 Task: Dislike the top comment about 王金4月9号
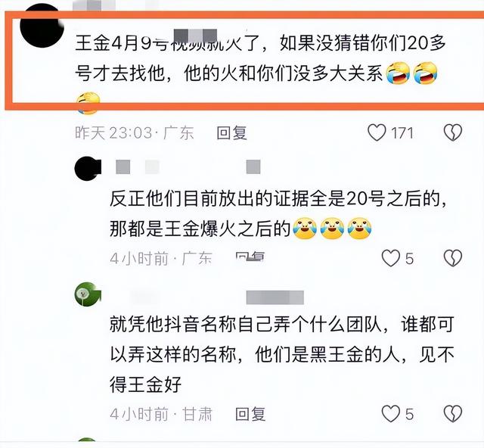click(452, 132)
